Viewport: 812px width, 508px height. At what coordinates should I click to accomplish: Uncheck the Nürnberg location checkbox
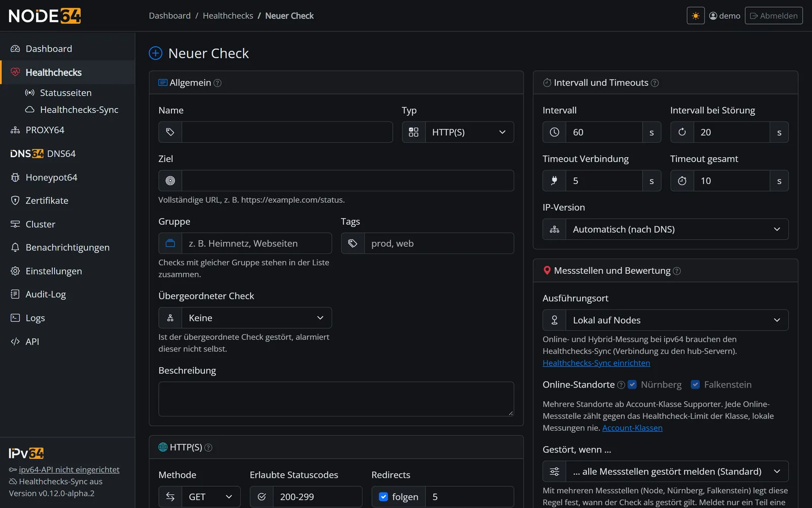click(632, 385)
